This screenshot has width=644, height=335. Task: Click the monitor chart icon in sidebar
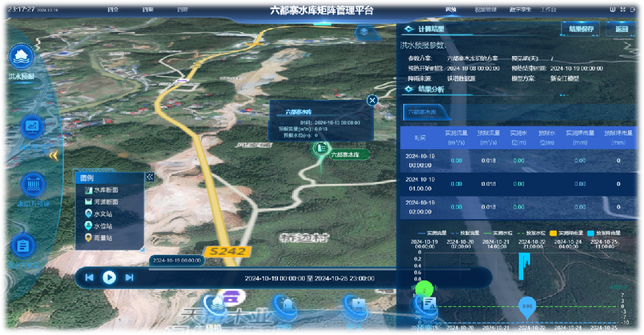tap(31, 125)
